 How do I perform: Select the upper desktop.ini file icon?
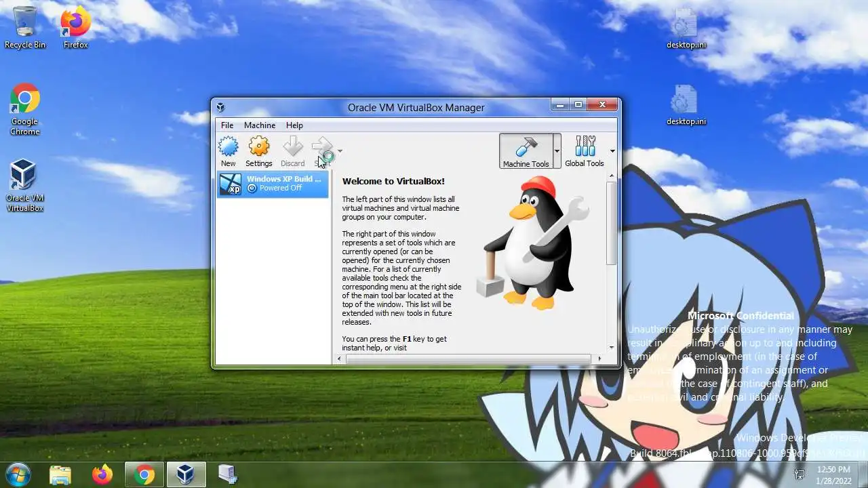pyautogui.click(x=686, y=28)
